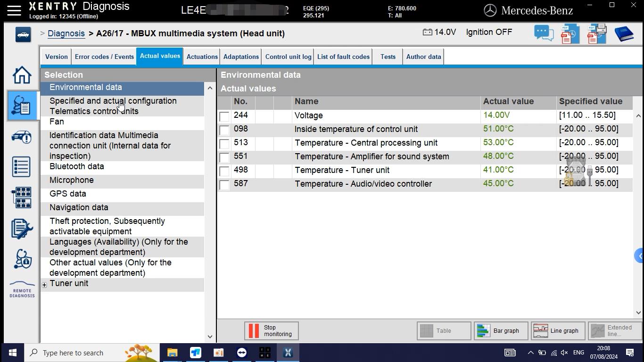Open the Author data tab
The image size is (644, 362).
coord(424,57)
